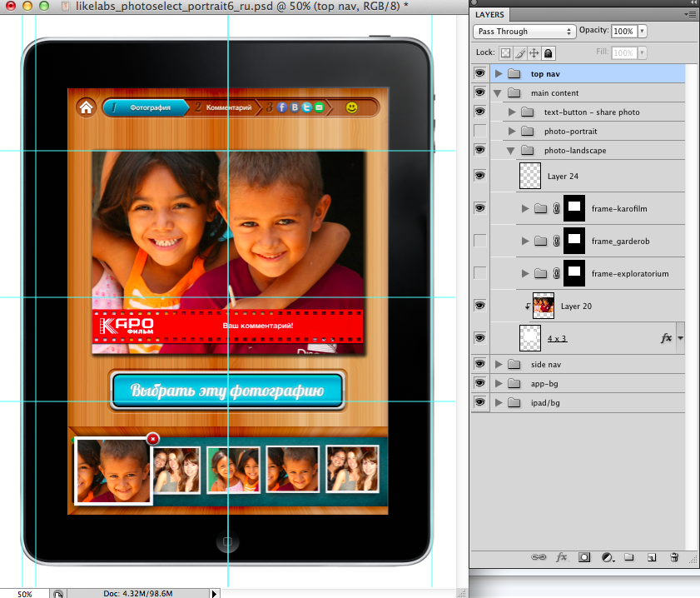The height and width of the screenshot is (598, 700).
Task: Select the app-bg layer group
Action: click(x=544, y=384)
